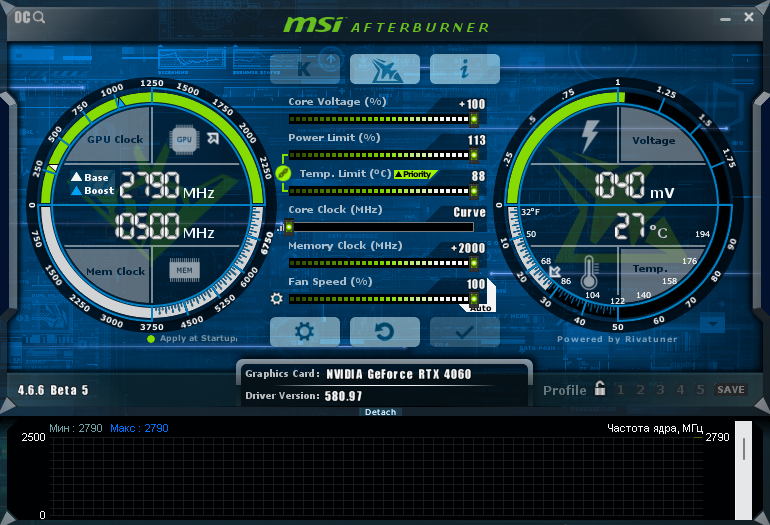The height and width of the screenshot is (525, 770).
Task: Click the driver version 580.97 text
Action: 343,396
